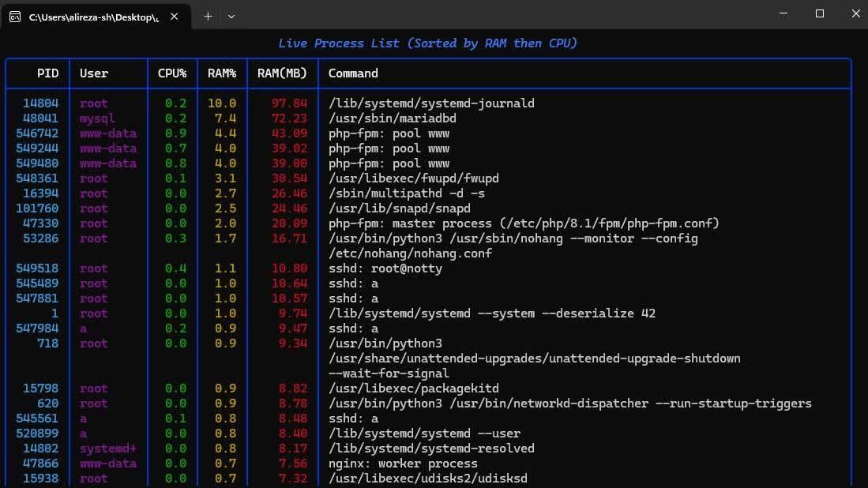The image size is (868, 488).
Task: Select PID 547881
Action: click(37, 298)
